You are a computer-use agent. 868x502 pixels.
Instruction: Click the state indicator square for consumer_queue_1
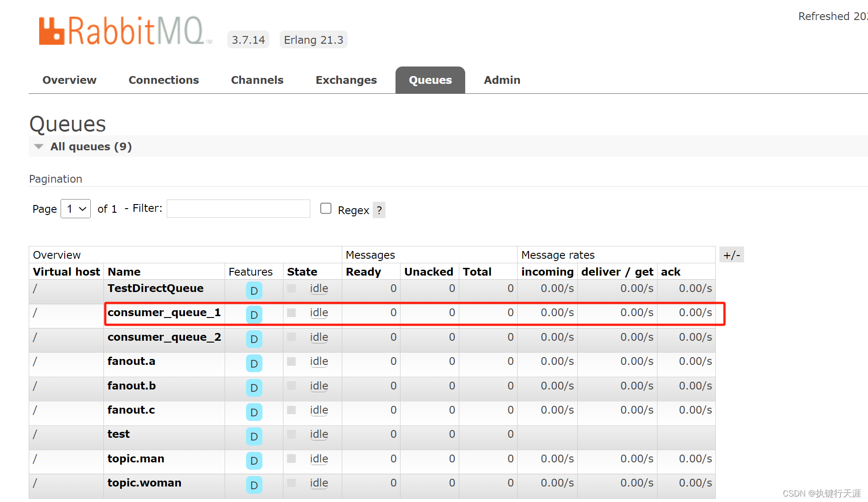[x=292, y=312]
